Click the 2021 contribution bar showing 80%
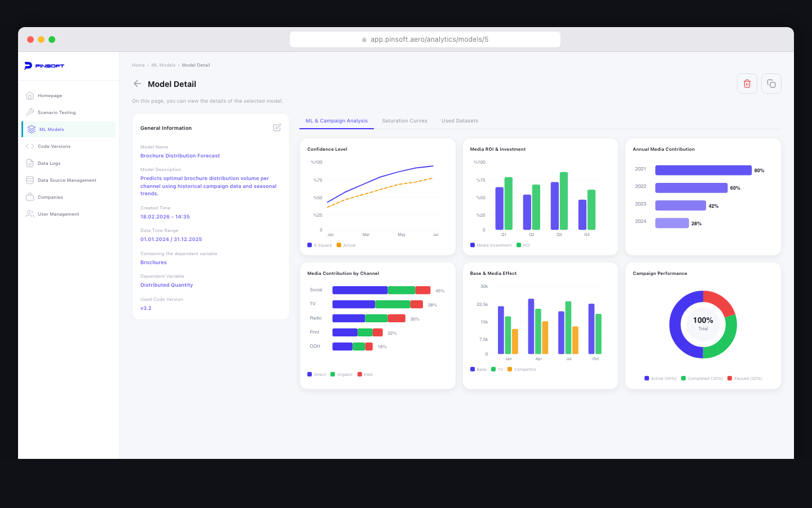Image resolution: width=812 pixels, height=508 pixels. pos(703,169)
